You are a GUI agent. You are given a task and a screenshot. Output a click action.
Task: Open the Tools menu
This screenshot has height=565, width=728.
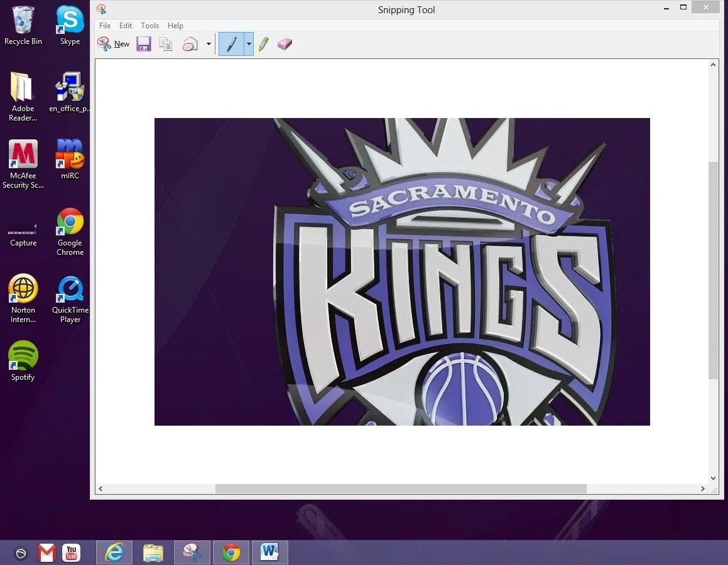coord(149,26)
